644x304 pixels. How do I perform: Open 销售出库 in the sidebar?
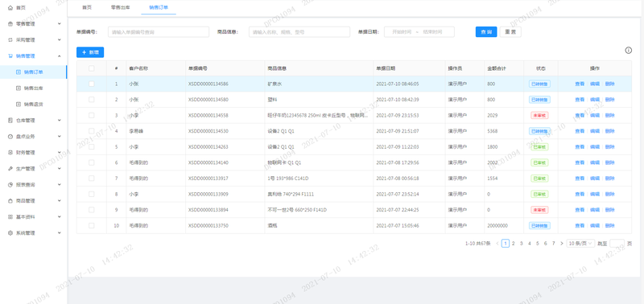pyautogui.click(x=34, y=88)
